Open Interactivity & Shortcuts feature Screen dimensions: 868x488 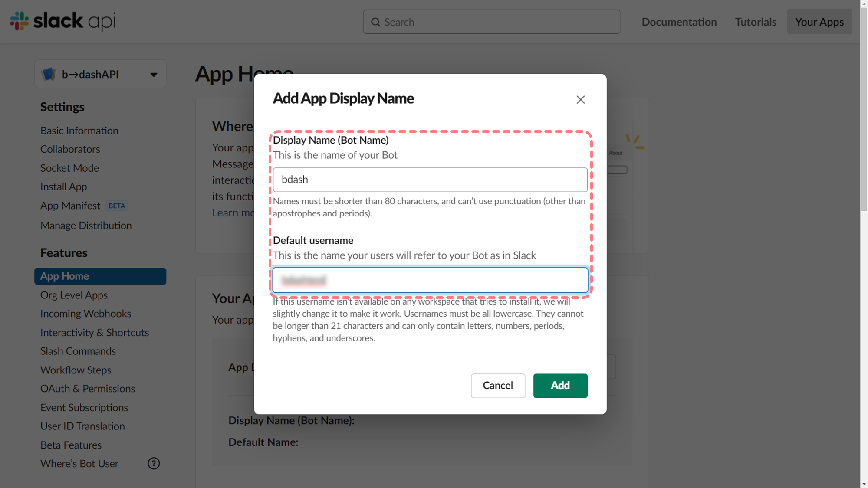pos(95,332)
